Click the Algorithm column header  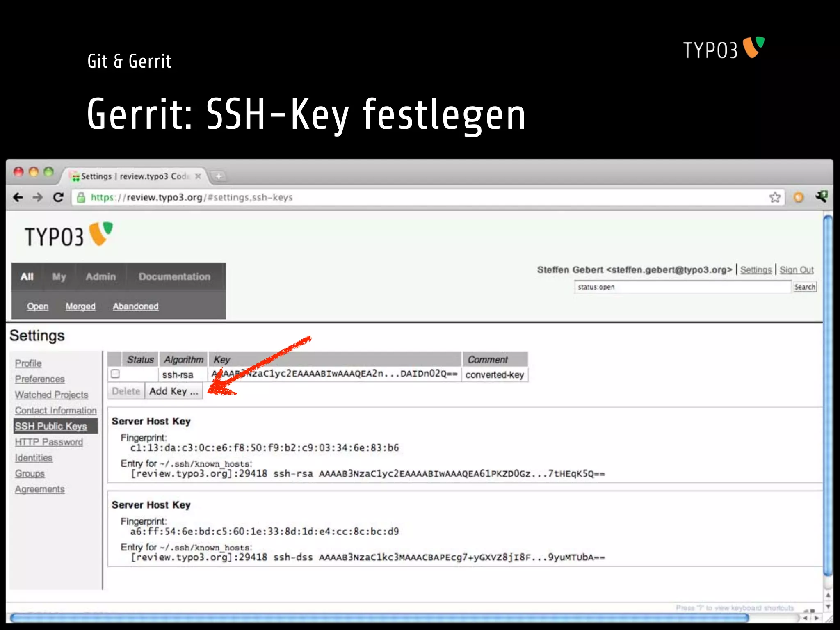[183, 359]
